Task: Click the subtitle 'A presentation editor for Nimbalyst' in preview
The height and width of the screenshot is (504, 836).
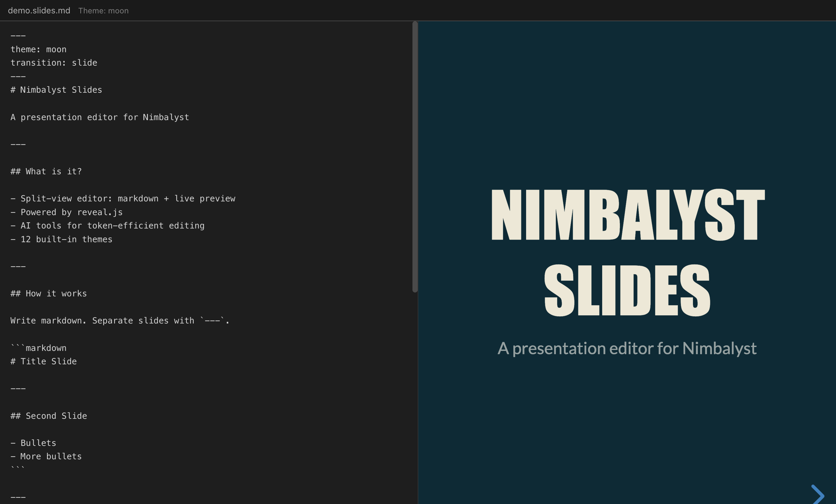Action: coord(627,348)
